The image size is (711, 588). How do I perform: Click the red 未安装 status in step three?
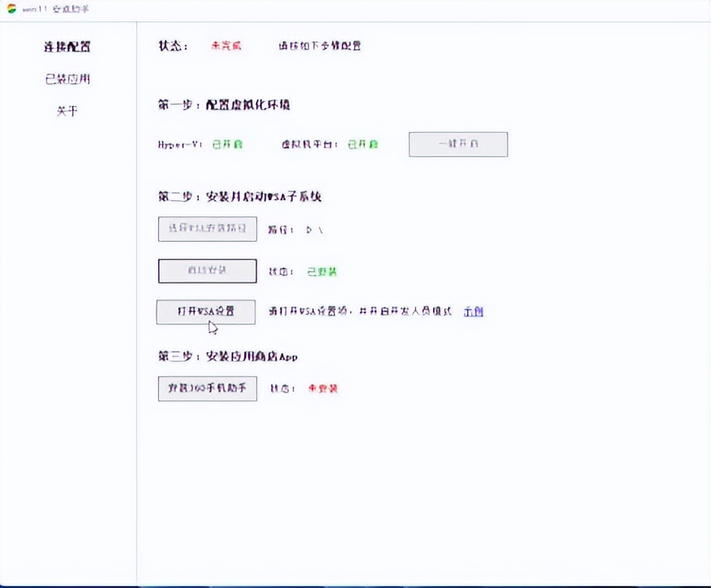coord(322,389)
